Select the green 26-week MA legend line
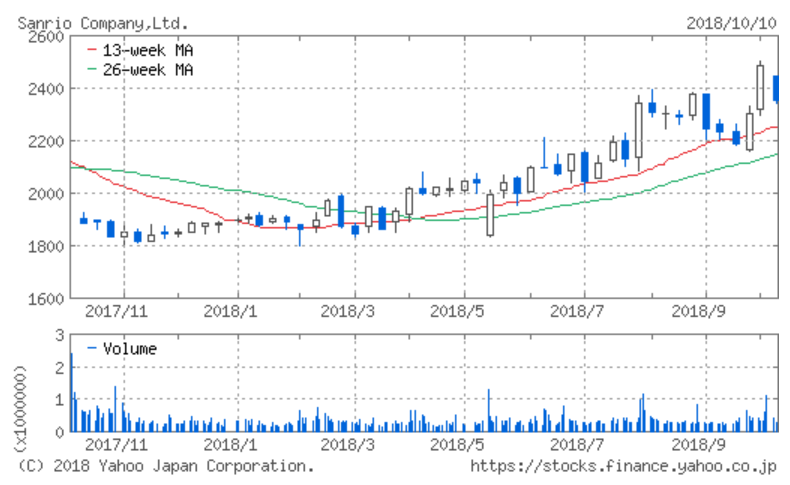Image resolution: width=790 pixels, height=485 pixels. pyautogui.click(x=93, y=69)
